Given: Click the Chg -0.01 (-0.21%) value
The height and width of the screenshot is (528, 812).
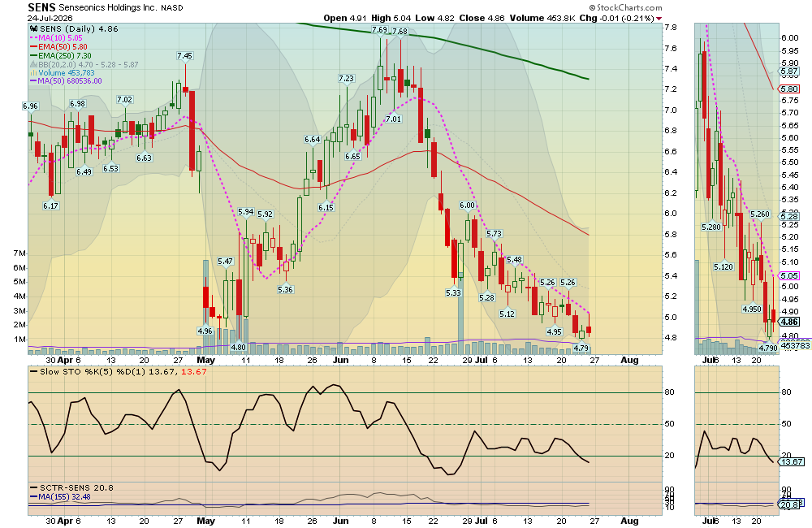Looking at the screenshot, I should 616,18.
